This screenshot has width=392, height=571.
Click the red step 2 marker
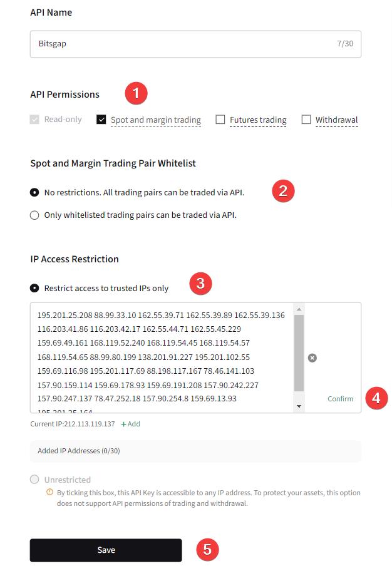(283, 191)
